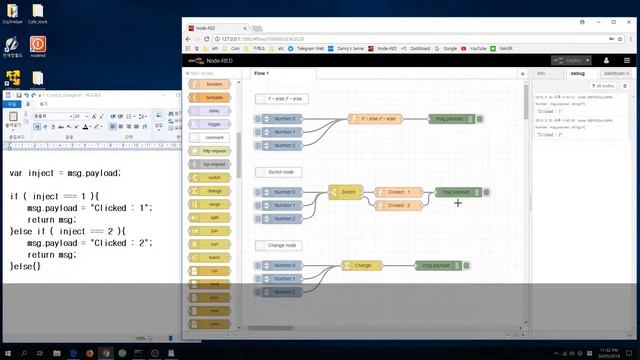The width and height of the screenshot is (640, 360).
Task: Click the flow canvas horizontal scrollbar
Action: click(270, 328)
